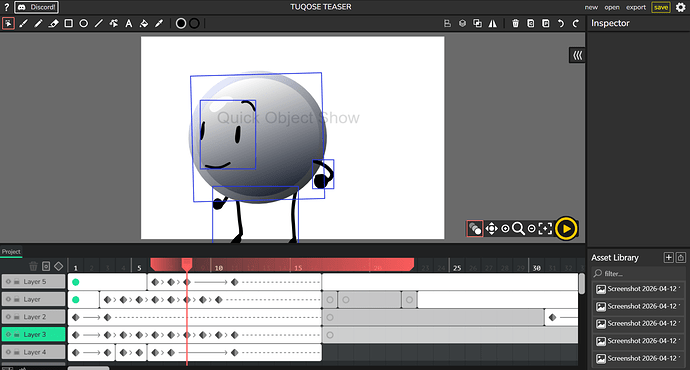
Task: Hide Layer 2
Action: [8, 317]
